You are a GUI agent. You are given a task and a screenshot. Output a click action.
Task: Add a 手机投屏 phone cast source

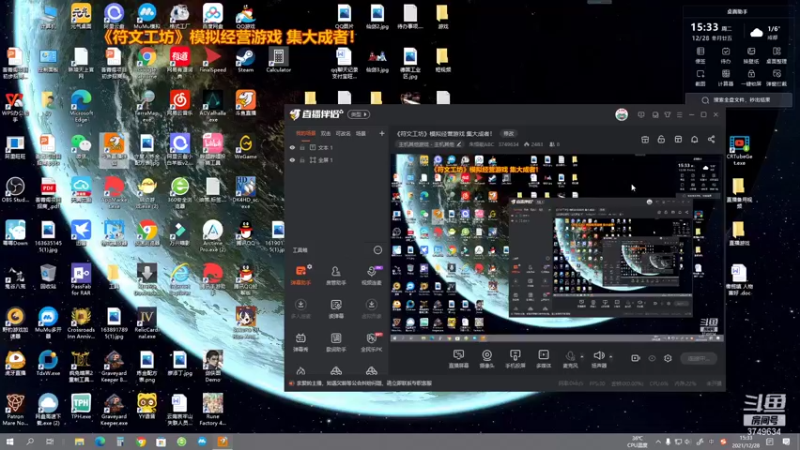(515, 358)
